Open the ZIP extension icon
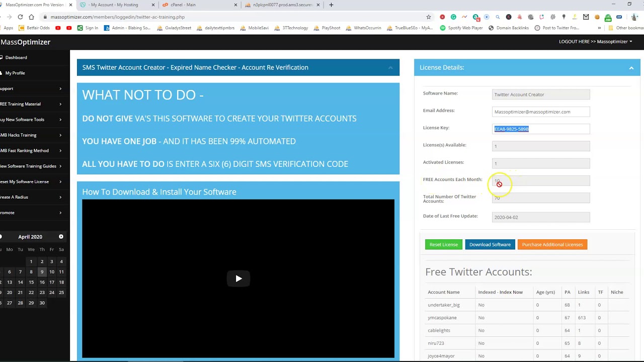Viewport: 644px width, 362px height. click(x=619, y=17)
